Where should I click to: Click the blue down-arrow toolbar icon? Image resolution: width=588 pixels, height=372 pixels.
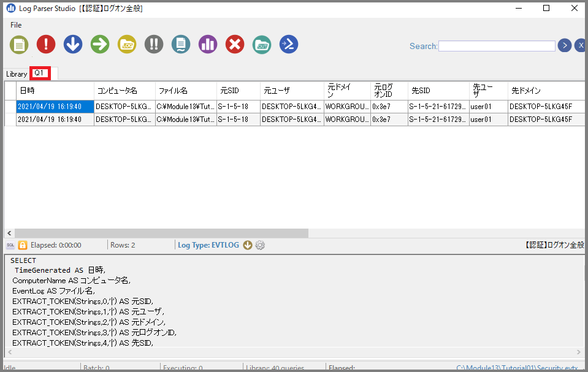[x=73, y=44]
